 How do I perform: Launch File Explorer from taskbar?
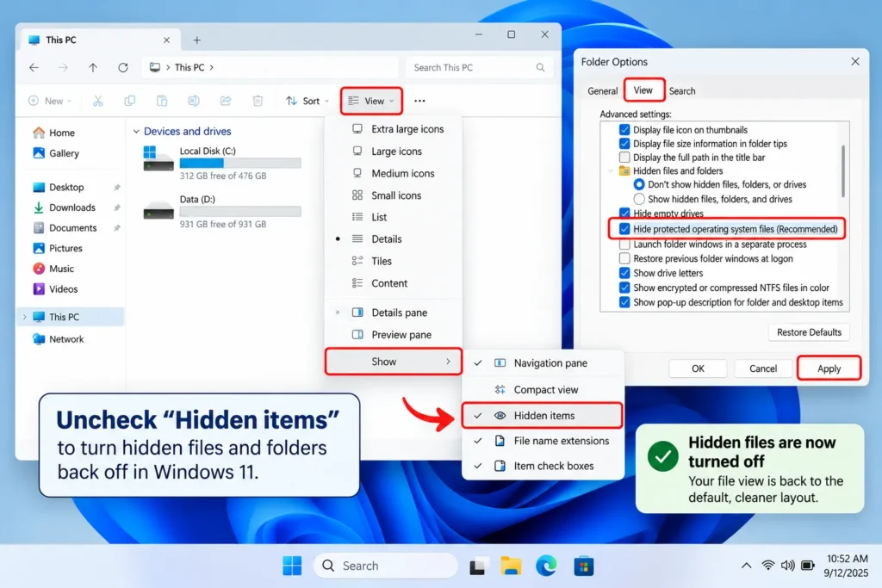point(511,566)
